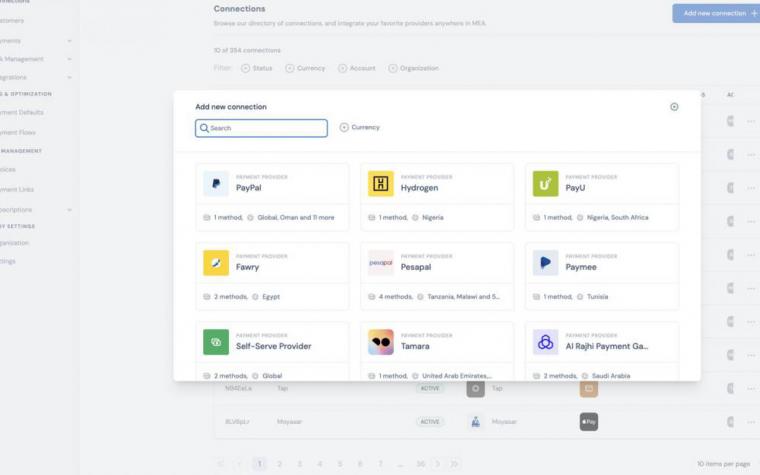Go to page 4 in pagination
The width and height of the screenshot is (760, 475).
coord(319,464)
